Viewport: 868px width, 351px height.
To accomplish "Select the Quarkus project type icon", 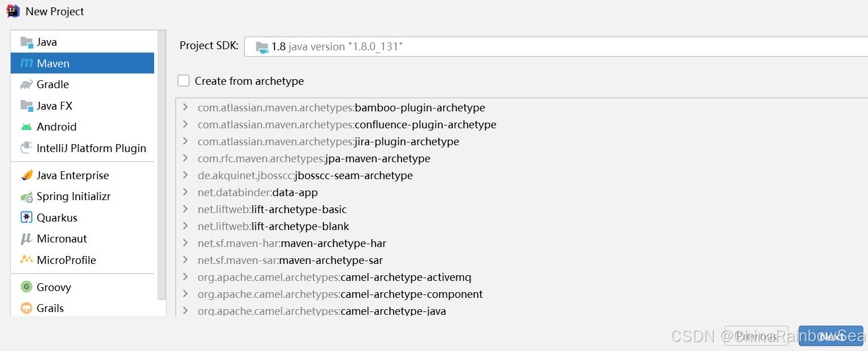I will coord(25,217).
